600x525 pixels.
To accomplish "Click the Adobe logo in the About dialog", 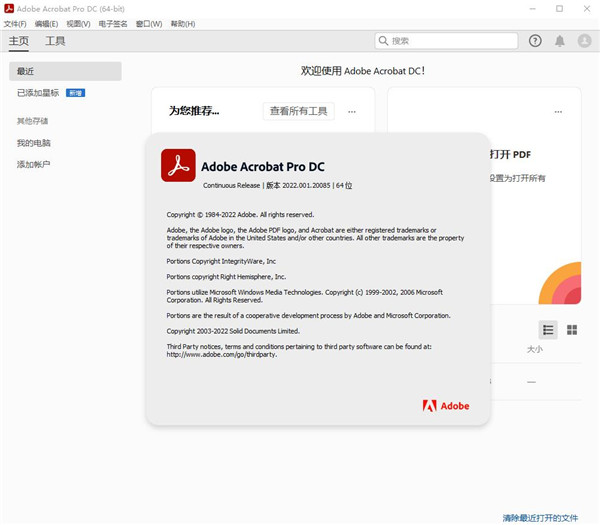I will pos(446,406).
